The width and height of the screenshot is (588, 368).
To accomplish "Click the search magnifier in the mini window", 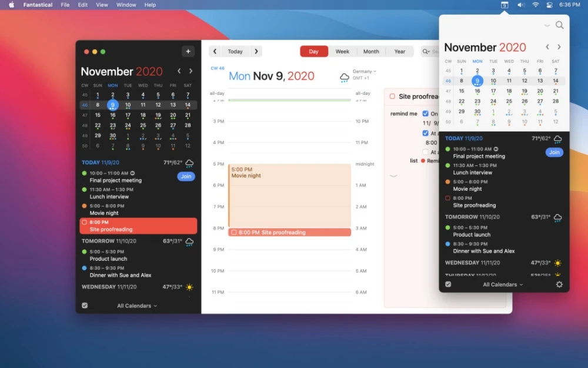I will 560,25.
